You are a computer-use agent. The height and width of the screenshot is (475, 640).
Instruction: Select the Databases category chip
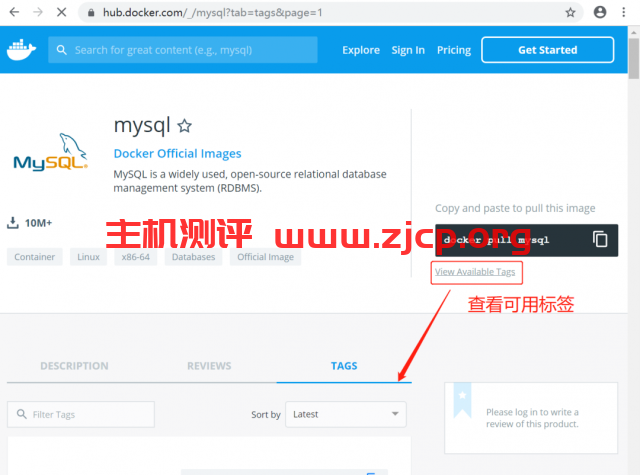click(193, 257)
